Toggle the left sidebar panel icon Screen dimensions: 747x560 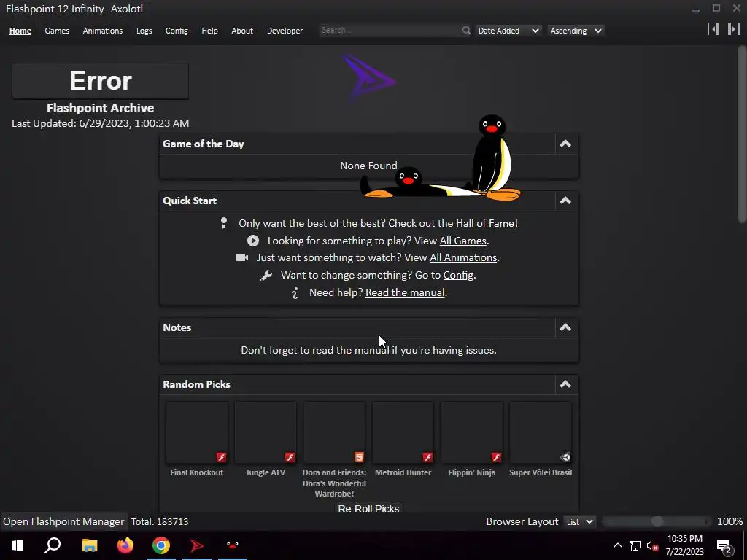(x=713, y=29)
